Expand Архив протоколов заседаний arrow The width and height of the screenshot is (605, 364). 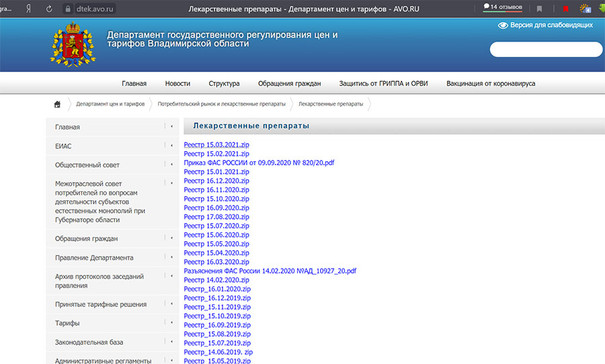[x=171, y=276]
